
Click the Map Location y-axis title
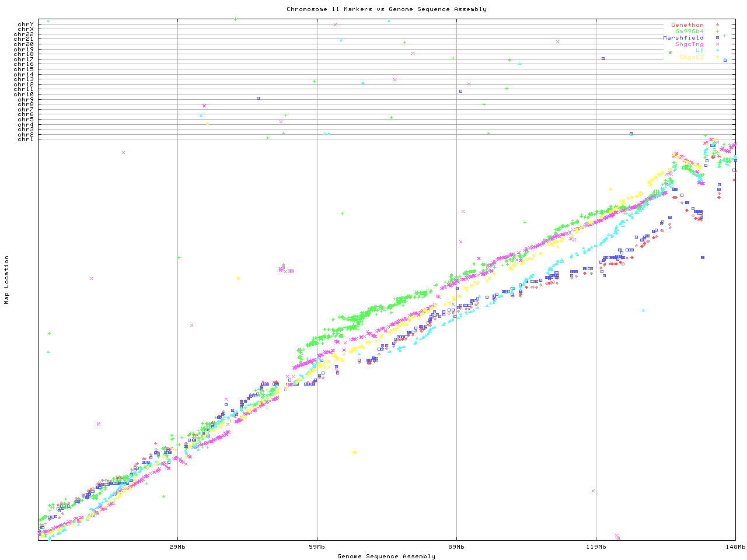coord(7,280)
